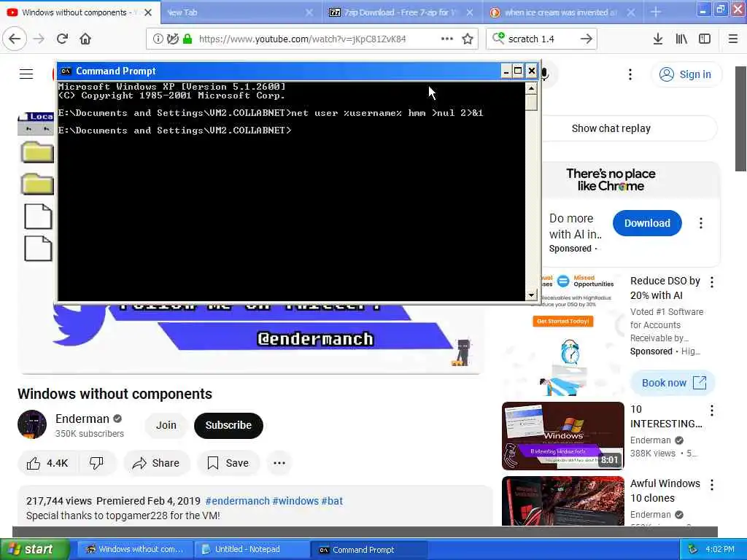Share the video

click(156, 463)
